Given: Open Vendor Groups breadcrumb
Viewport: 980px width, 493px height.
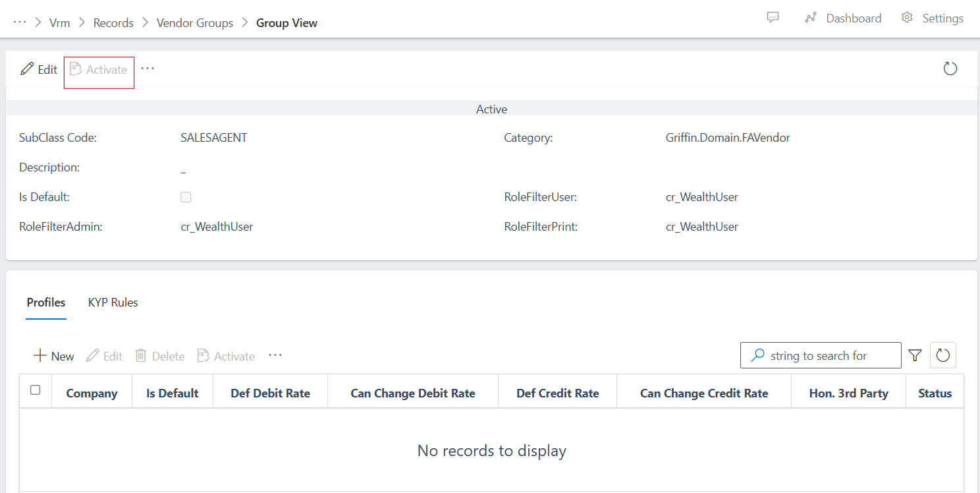Looking at the screenshot, I should [195, 23].
